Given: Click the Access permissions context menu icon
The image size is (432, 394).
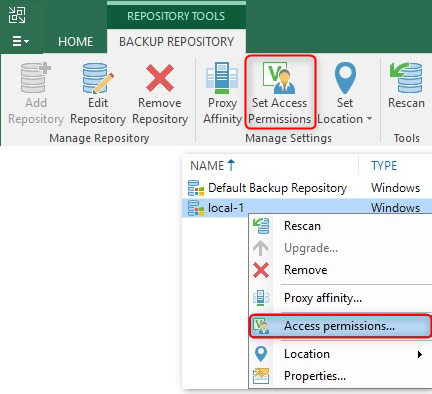Looking at the screenshot, I should pyautogui.click(x=261, y=326).
